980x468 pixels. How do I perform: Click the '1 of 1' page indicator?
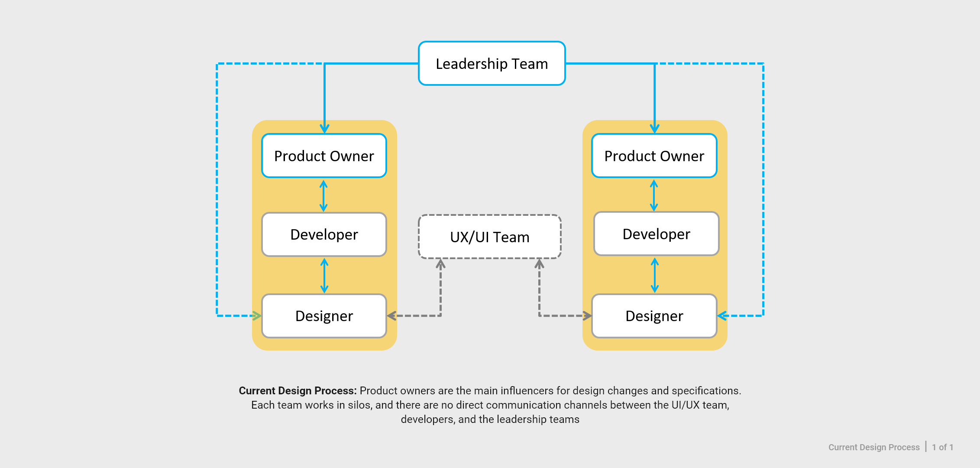943,447
